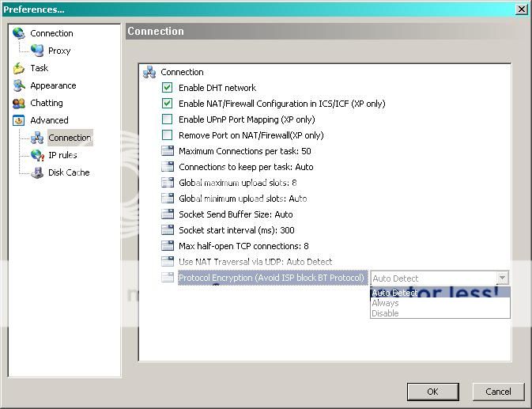
Task: Click the Appearance icon in sidebar
Action: tap(19, 85)
